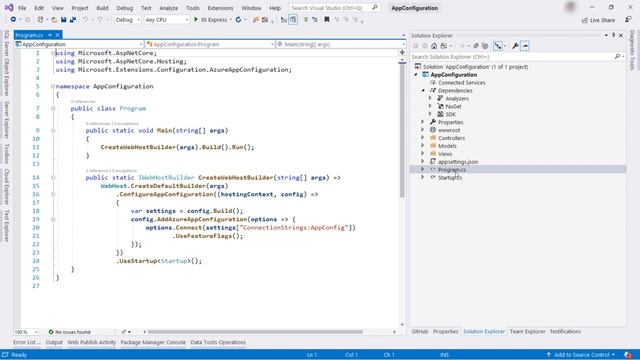Click the Switch Views icon in Solution Explorer
This screenshot has height=360, width=640.
(444, 46)
